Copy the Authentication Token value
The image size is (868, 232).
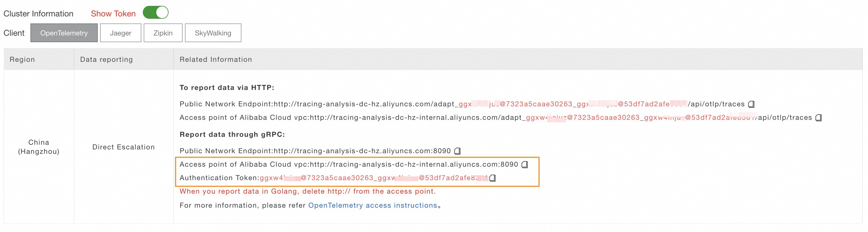coord(493,178)
